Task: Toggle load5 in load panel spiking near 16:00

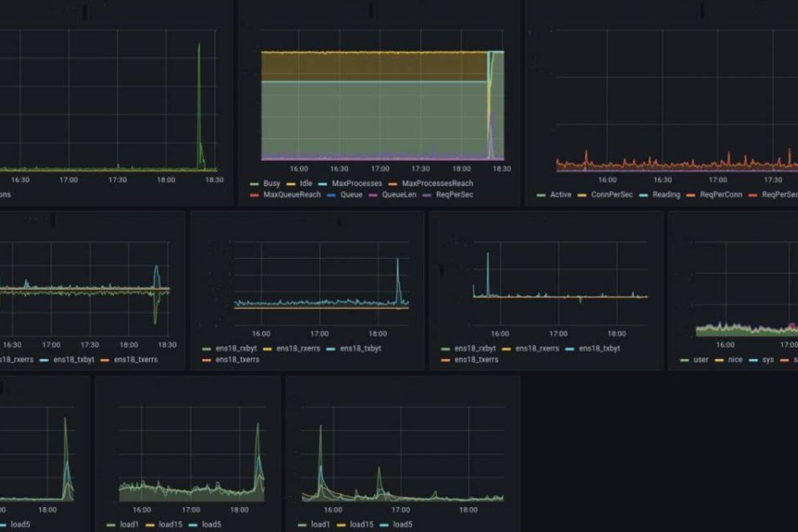Action: (x=402, y=525)
